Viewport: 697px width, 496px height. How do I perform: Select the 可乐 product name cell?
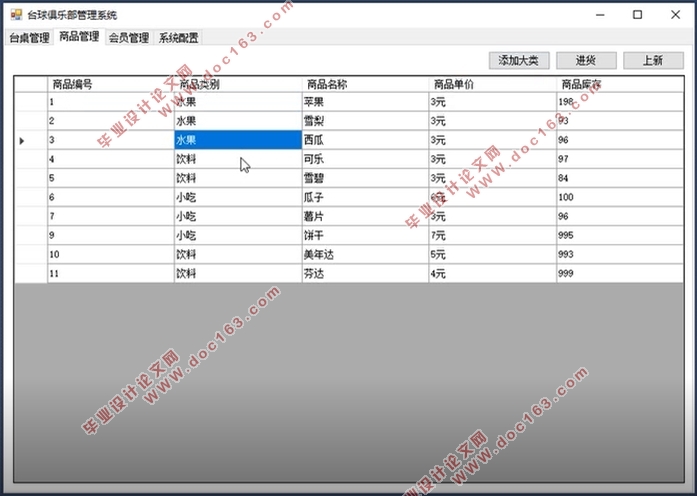(x=365, y=159)
